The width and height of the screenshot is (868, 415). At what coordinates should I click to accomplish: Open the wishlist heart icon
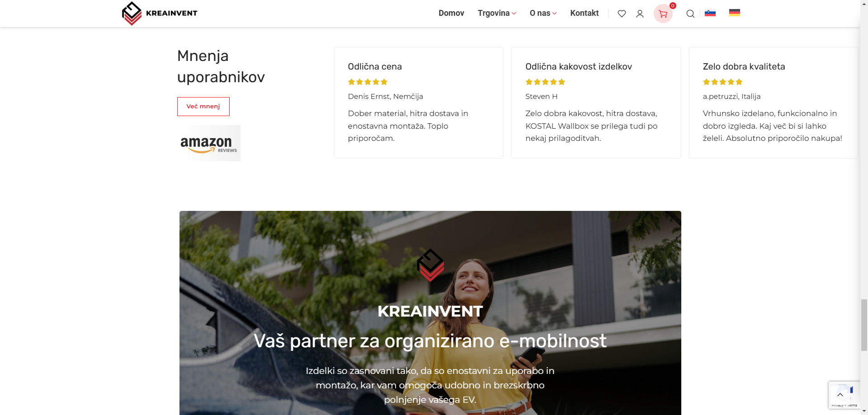point(622,14)
